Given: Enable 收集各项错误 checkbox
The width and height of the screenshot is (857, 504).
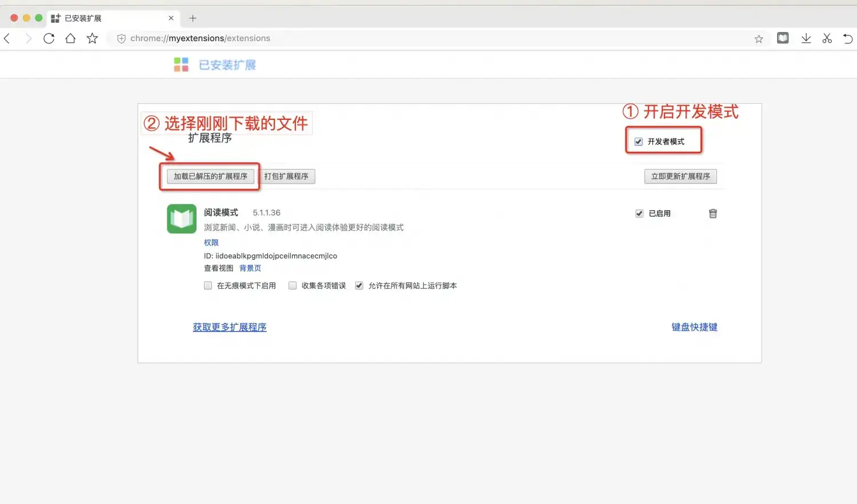Looking at the screenshot, I should coord(293,285).
